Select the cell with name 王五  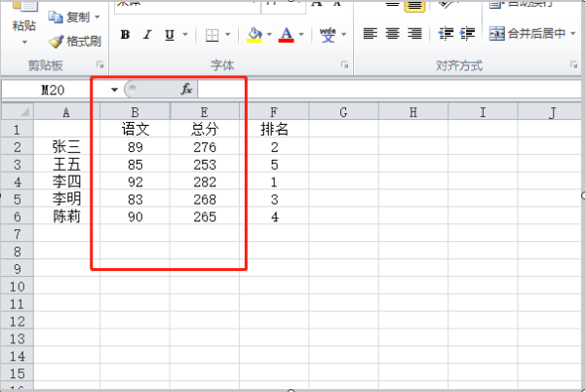[x=66, y=164]
